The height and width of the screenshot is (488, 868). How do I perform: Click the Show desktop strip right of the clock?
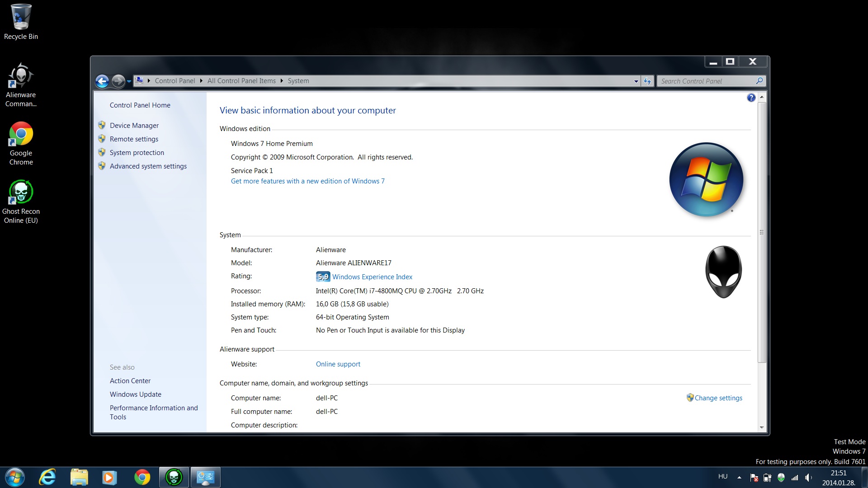click(864, 478)
